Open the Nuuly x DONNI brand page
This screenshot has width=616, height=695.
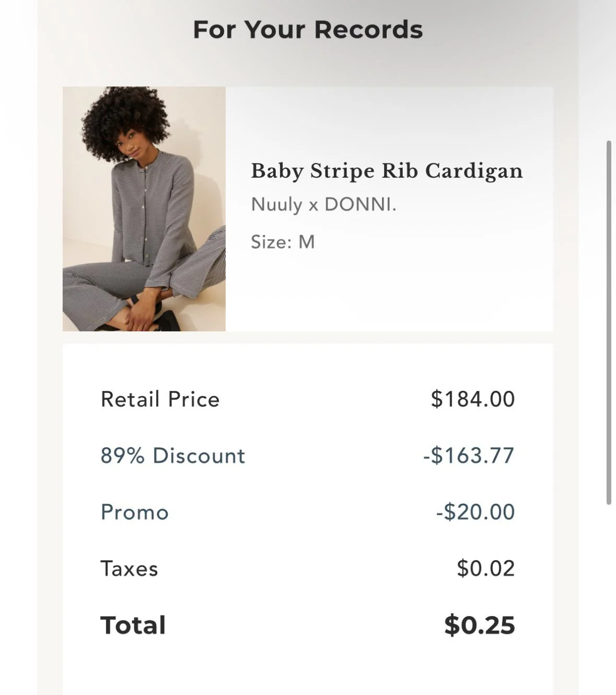point(324,205)
